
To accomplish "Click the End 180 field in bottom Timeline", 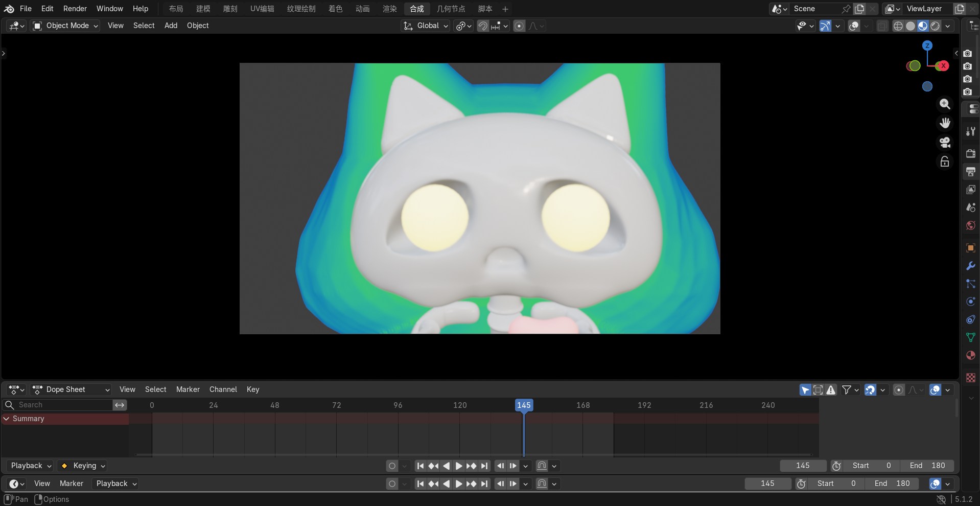I will pyautogui.click(x=892, y=484).
